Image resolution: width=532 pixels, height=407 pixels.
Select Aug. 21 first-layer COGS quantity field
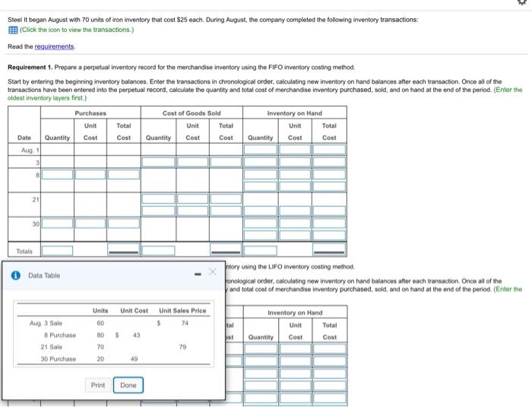point(158,199)
